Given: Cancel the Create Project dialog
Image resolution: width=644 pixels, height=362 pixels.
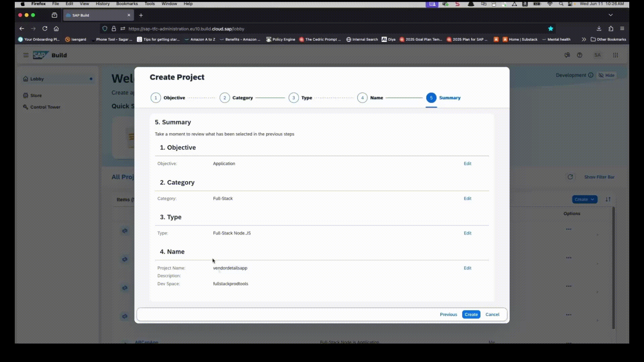Looking at the screenshot, I should point(492,314).
